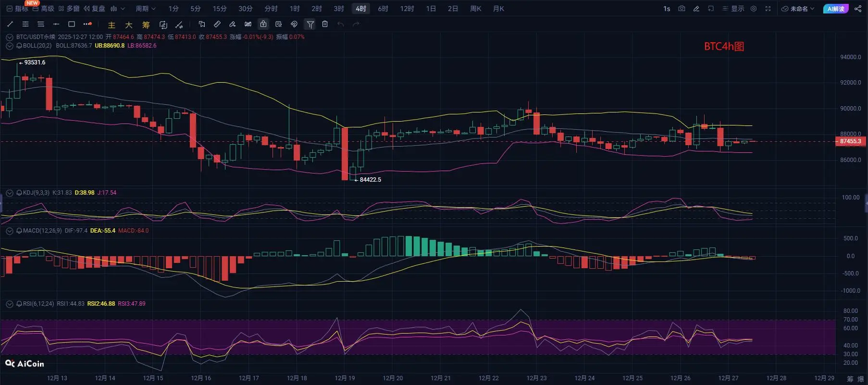Open the 显示 display options
The width and height of the screenshot is (868, 385).
(733, 9)
